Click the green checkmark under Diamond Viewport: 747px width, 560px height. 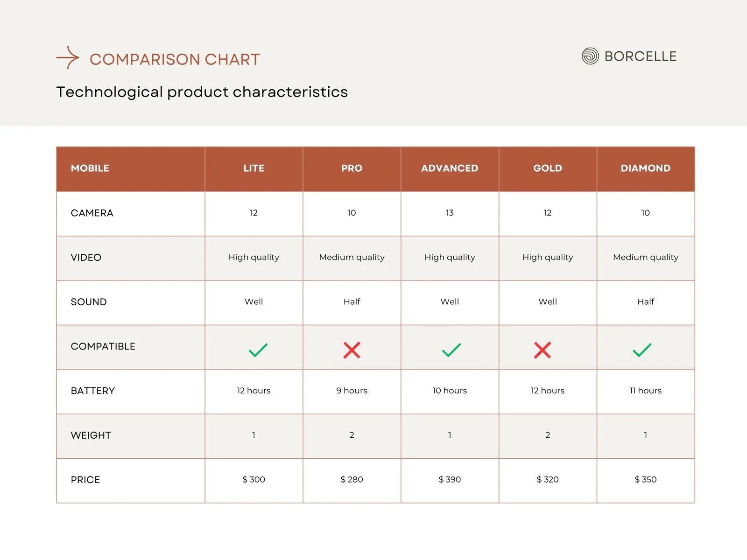tap(642, 350)
